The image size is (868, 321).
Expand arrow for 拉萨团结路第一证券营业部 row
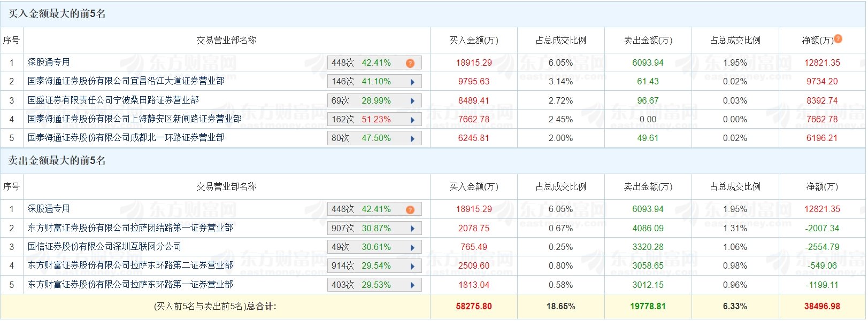pyautogui.click(x=412, y=229)
